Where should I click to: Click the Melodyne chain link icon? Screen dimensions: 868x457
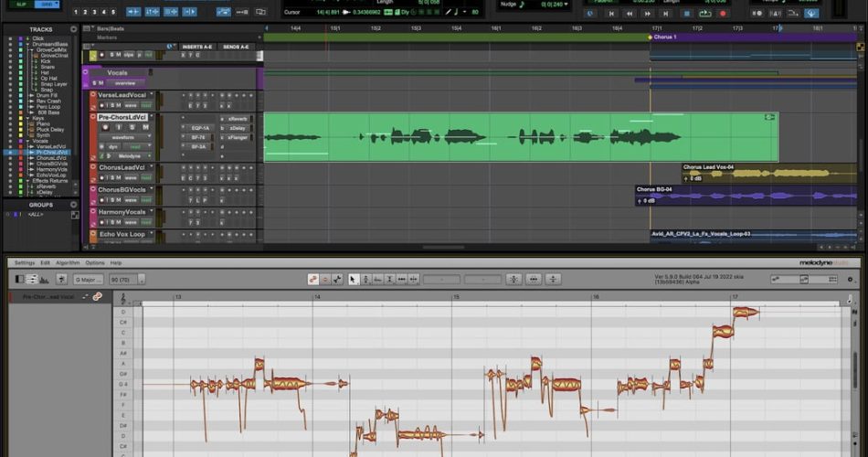pos(98,297)
